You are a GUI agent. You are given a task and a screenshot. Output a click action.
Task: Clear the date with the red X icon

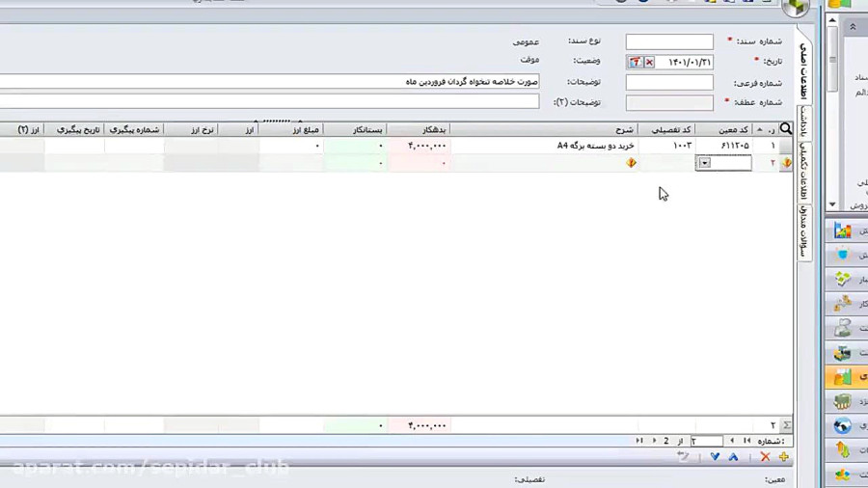[x=649, y=62]
